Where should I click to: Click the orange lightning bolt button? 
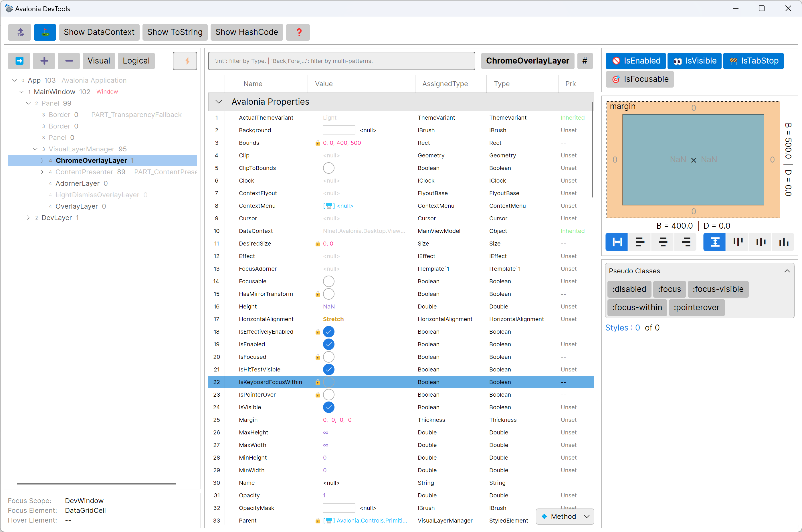click(x=185, y=61)
